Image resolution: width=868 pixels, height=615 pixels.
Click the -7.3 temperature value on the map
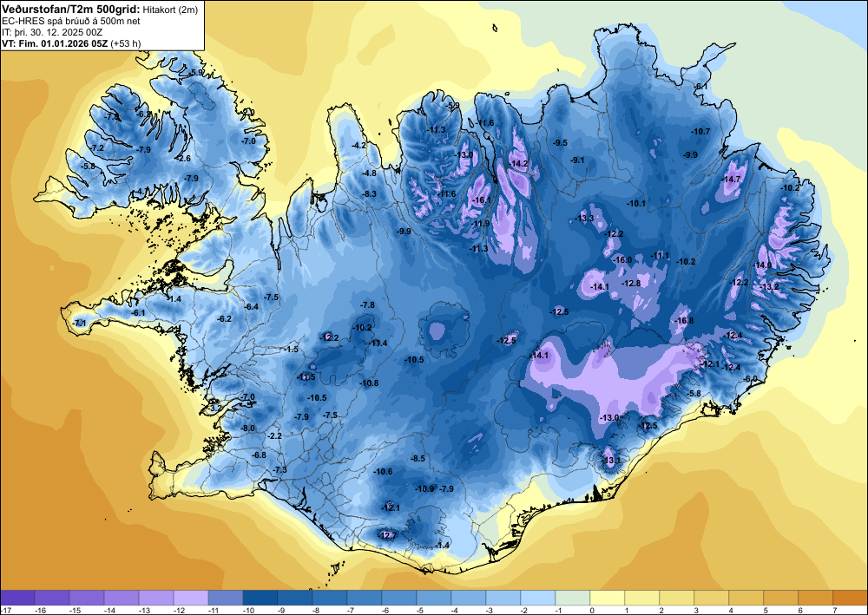[280, 469]
